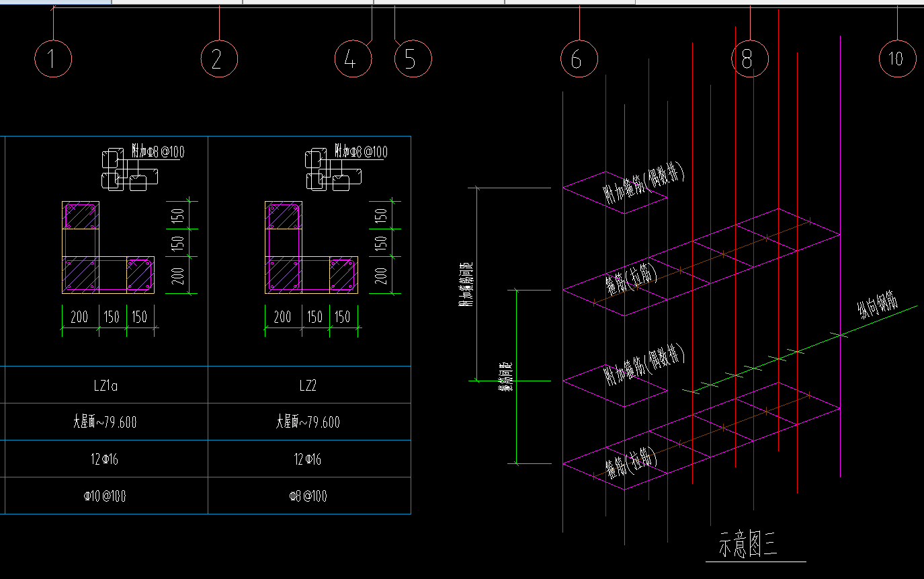The image size is (924, 579).
Task: Click the horizontal 200 dimension below LZ1a section
Action: point(79,317)
